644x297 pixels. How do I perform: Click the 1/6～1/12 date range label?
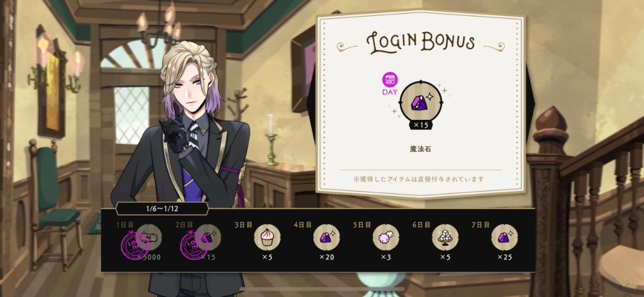coord(162,208)
